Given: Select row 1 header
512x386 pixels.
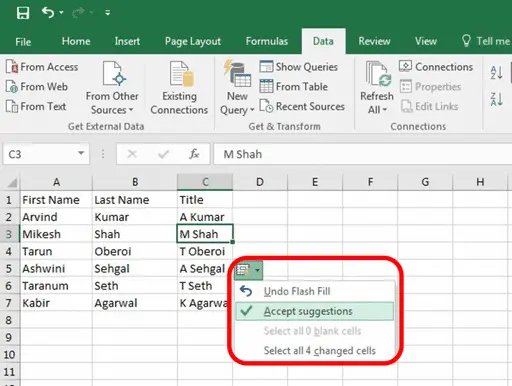Looking at the screenshot, I should [9, 200].
